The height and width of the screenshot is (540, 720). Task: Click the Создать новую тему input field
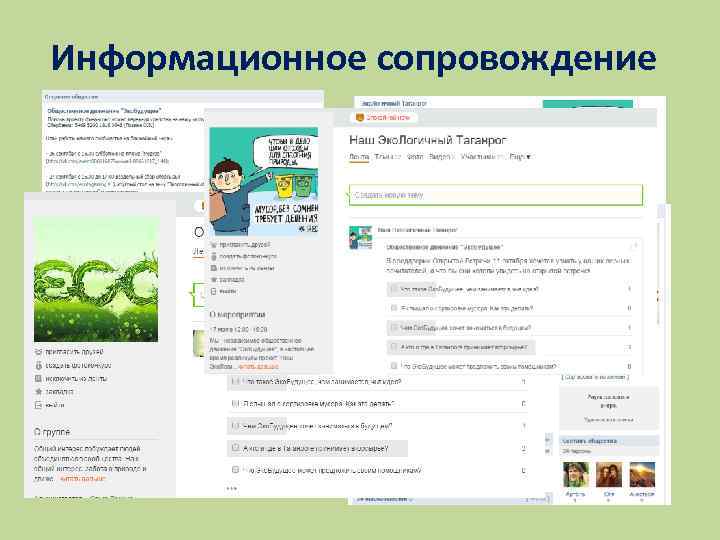click(496, 195)
